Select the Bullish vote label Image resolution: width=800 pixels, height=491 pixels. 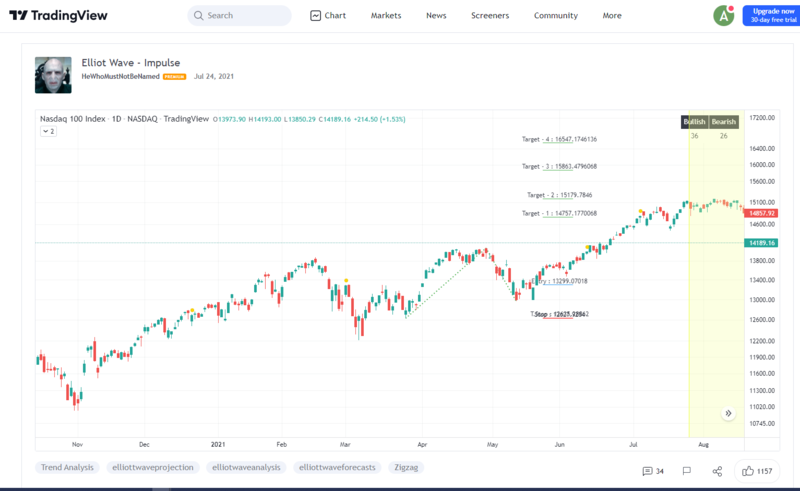tap(694, 122)
